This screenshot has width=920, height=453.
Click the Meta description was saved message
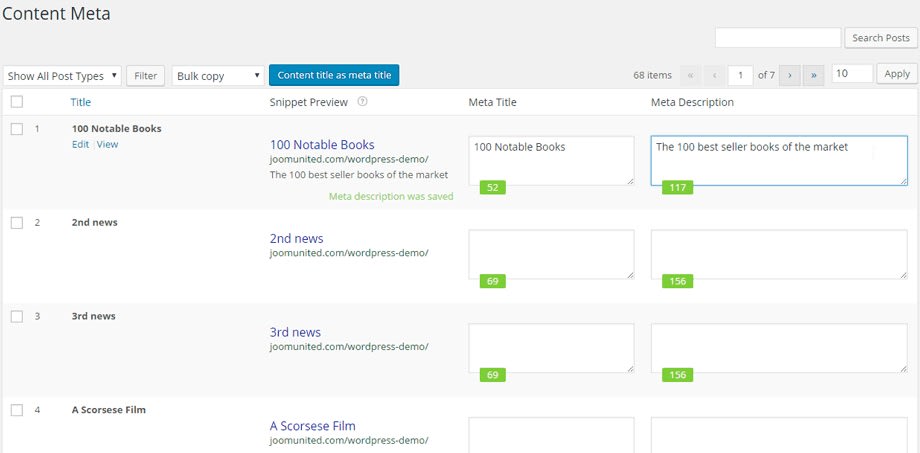[391, 197]
